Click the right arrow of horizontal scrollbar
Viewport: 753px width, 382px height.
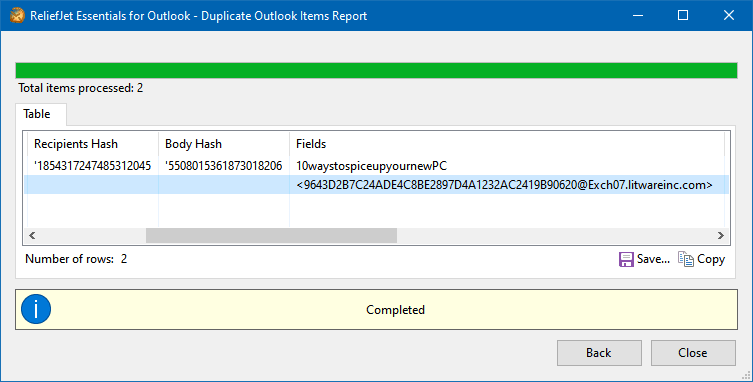(x=720, y=235)
